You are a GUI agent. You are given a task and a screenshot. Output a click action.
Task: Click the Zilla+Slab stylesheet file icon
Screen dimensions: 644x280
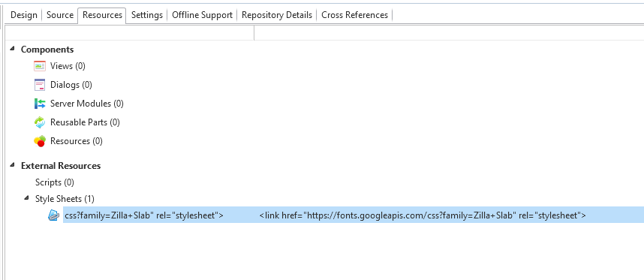(x=54, y=215)
